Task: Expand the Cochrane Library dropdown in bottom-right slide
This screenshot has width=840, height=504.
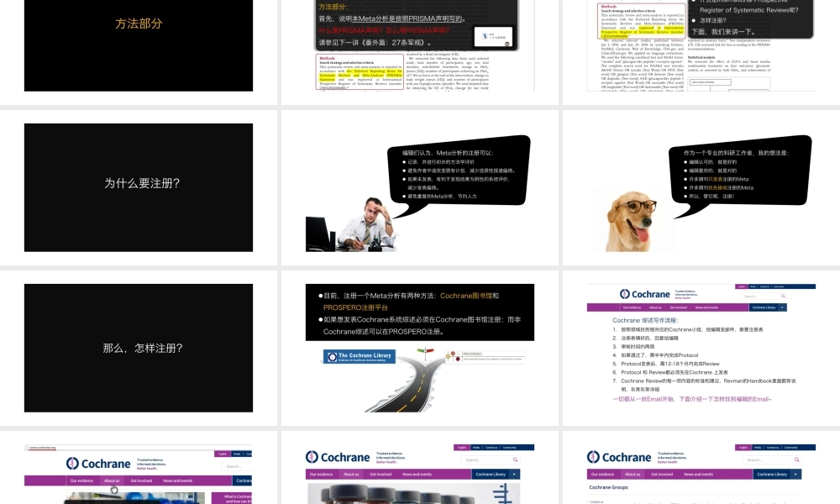Action: [x=794, y=474]
